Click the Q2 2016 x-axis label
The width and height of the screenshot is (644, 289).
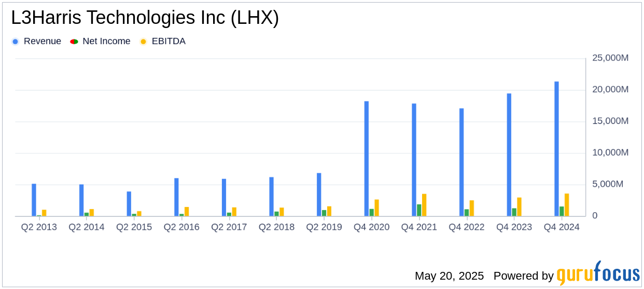point(181,227)
